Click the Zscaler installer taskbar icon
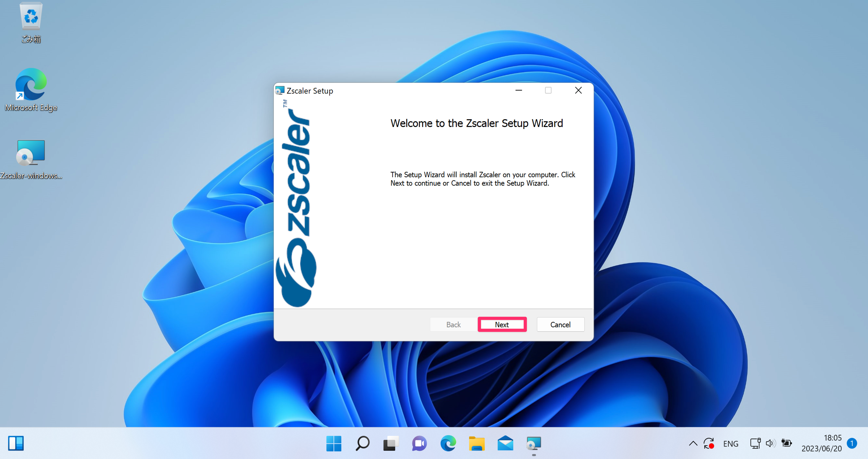This screenshot has height=459, width=868. (534, 443)
